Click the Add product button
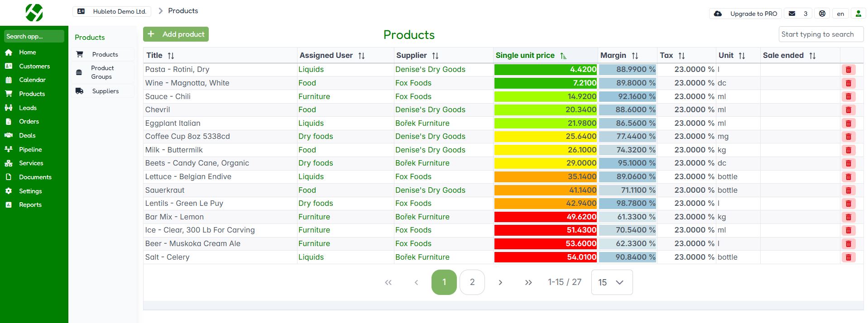Viewport: 868px width, 323px height. (x=176, y=34)
